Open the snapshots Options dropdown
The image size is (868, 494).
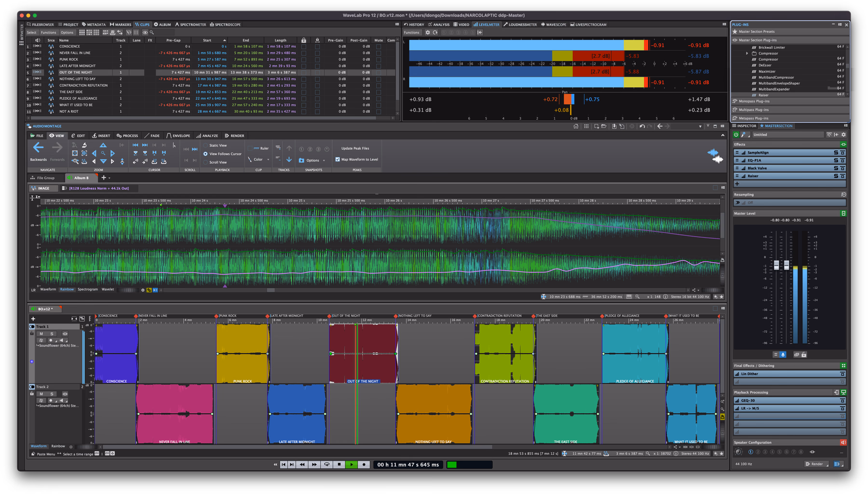pos(315,160)
